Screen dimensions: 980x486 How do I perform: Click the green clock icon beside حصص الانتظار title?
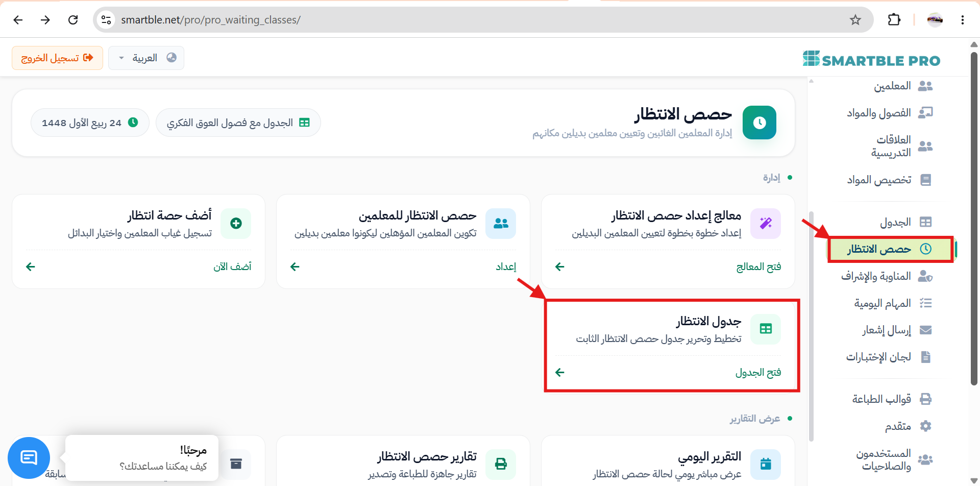click(x=759, y=123)
